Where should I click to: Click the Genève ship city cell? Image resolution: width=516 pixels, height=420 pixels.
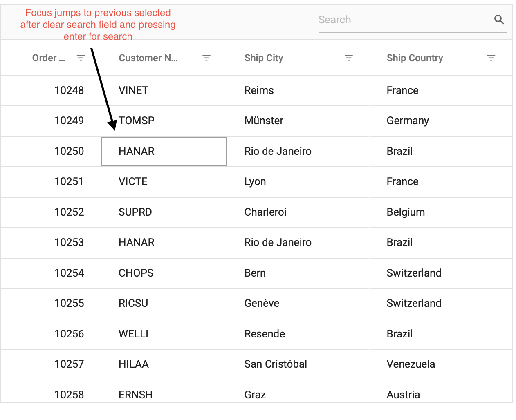pos(262,303)
